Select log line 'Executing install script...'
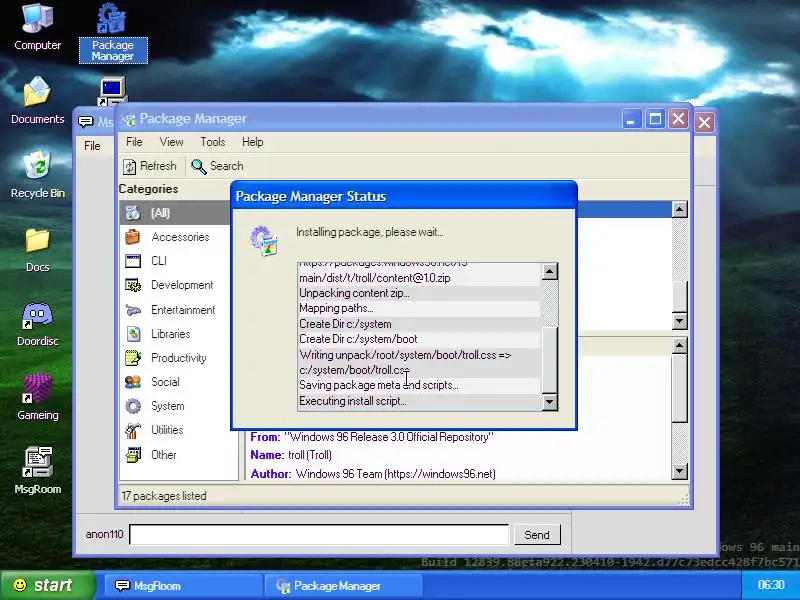 (x=419, y=401)
